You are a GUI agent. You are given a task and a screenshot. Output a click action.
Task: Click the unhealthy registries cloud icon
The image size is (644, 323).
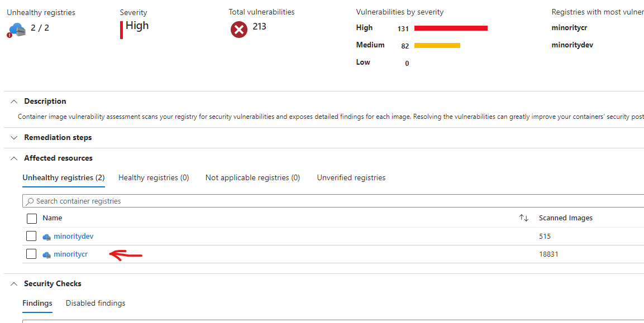[17, 30]
